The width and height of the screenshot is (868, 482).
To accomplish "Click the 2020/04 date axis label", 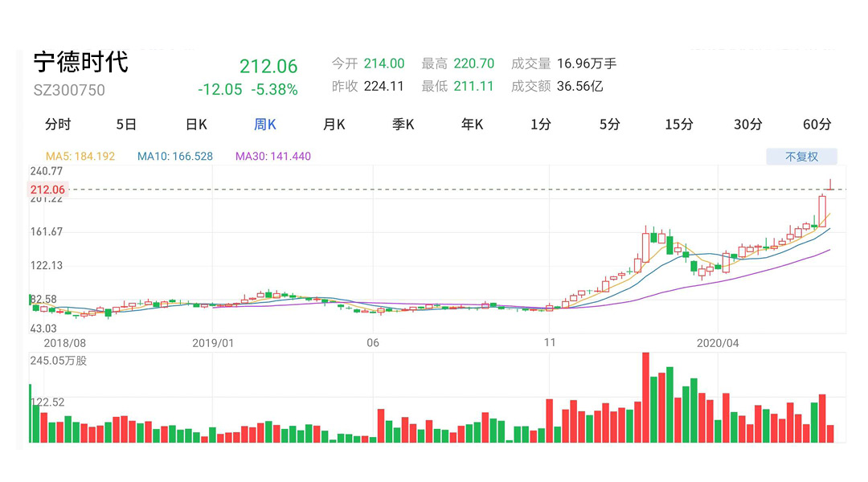I will point(718,343).
